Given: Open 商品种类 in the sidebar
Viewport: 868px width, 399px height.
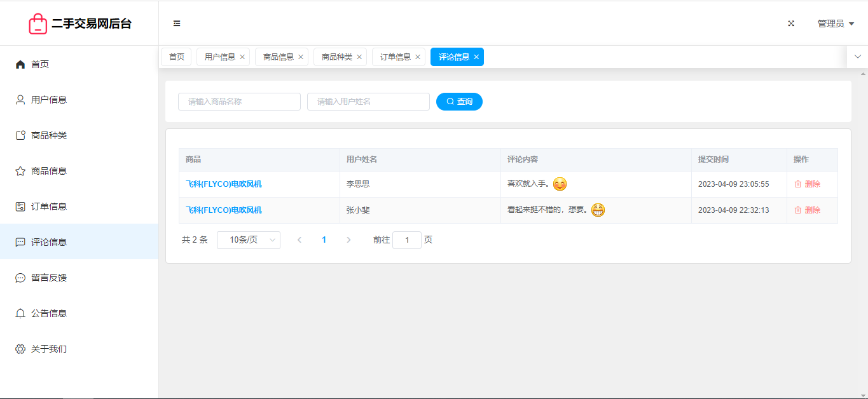Looking at the screenshot, I should pos(48,135).
